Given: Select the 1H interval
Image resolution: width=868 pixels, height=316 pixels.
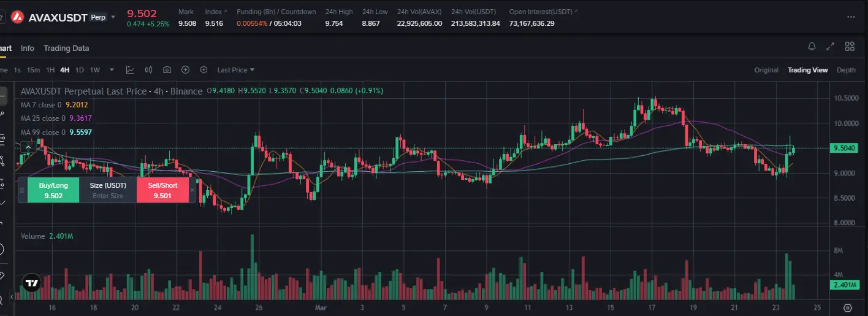Looking at the screenshot, I should coord(50,70).
